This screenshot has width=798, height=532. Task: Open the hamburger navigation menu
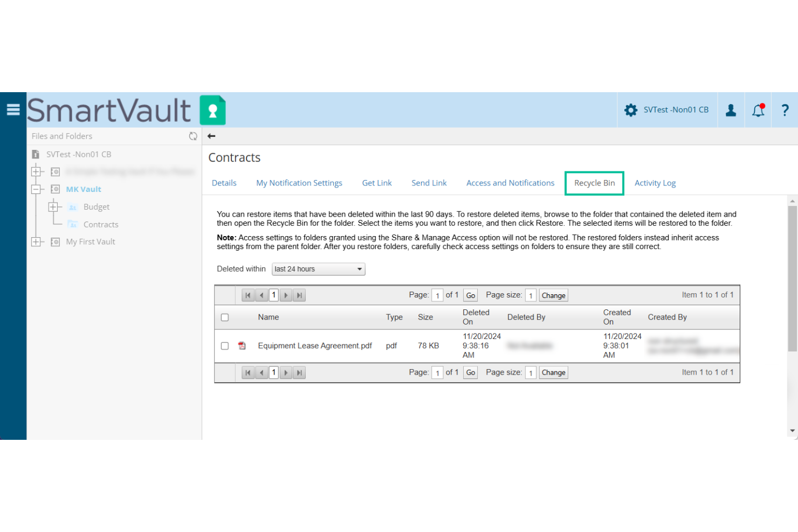click(13, 109)
